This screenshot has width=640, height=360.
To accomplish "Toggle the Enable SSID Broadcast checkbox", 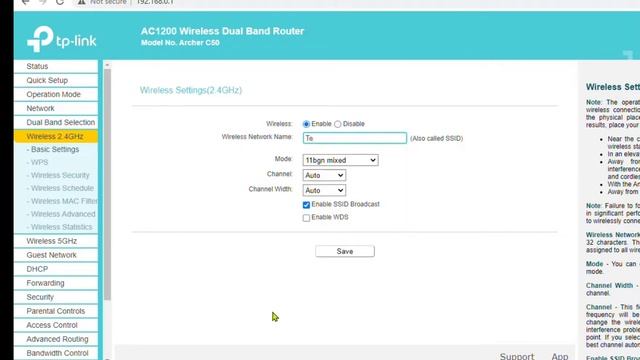I will tap(306, 205).
